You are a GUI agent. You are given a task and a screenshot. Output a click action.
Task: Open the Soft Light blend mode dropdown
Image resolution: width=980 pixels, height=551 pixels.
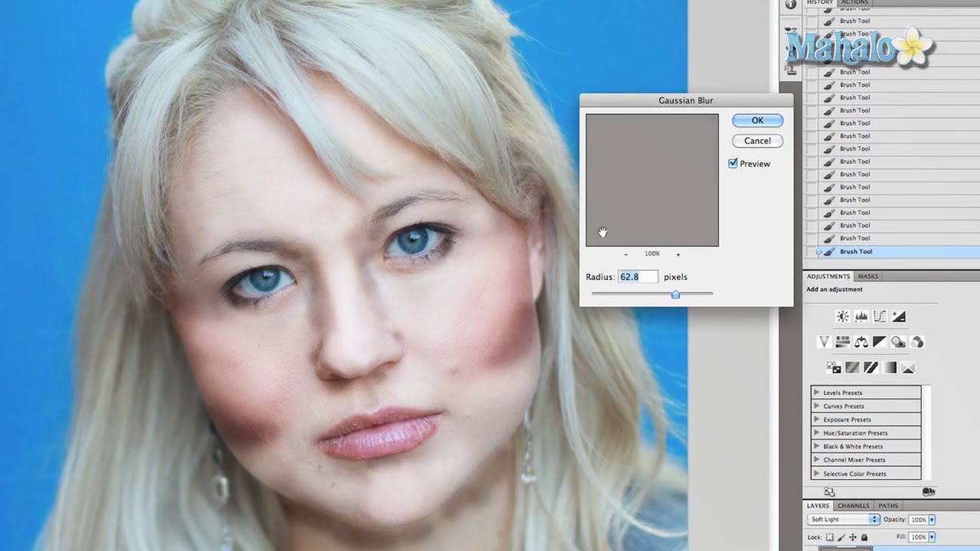pyautogui.click(x=844, y=520)
